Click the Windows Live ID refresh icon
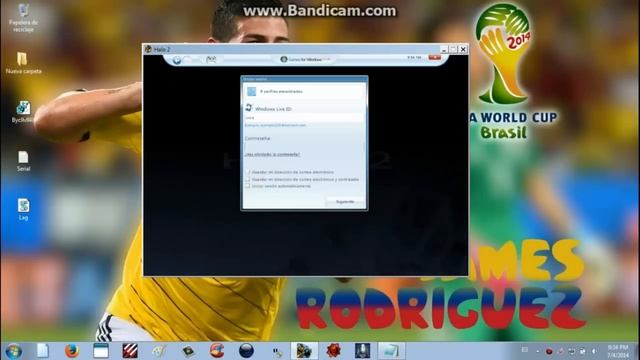The image size is (640, 360). 249,108
